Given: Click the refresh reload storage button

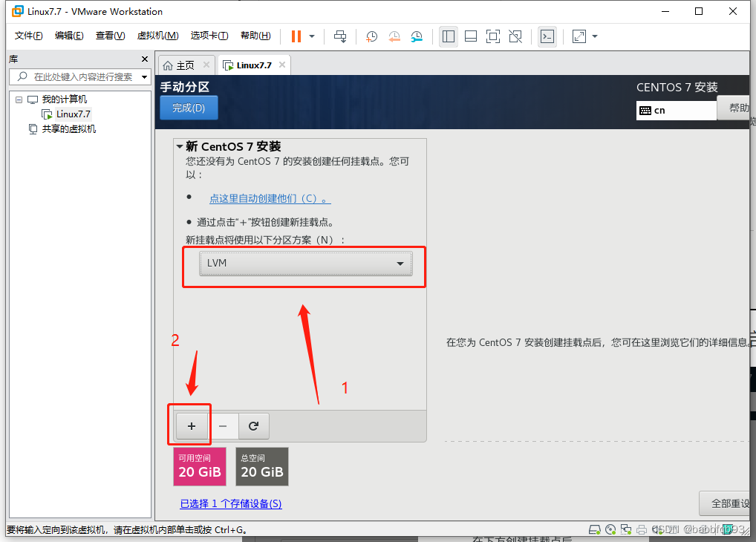Looking at the screenshot, I should [253, 426].
